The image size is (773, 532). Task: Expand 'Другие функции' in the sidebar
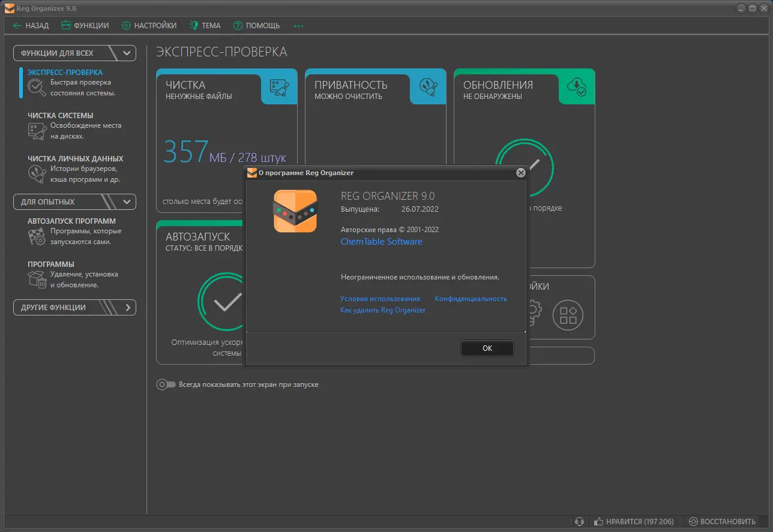click(125, 307)
